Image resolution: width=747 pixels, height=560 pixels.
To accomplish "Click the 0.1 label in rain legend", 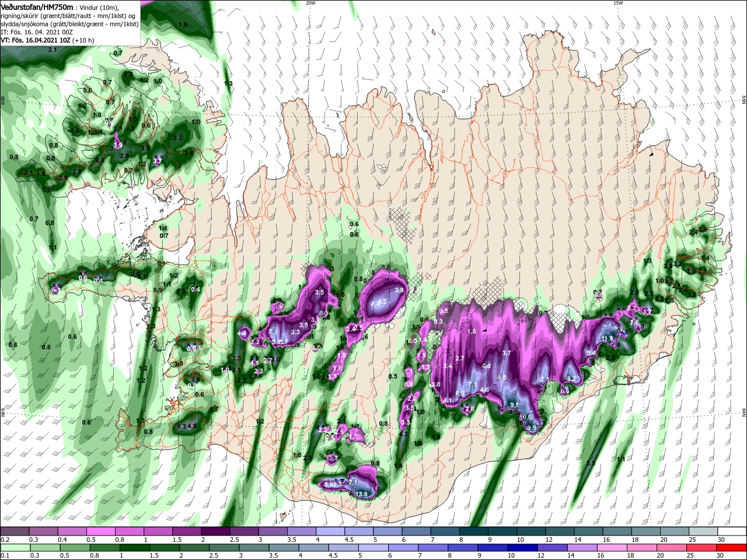I will (4, 556).
